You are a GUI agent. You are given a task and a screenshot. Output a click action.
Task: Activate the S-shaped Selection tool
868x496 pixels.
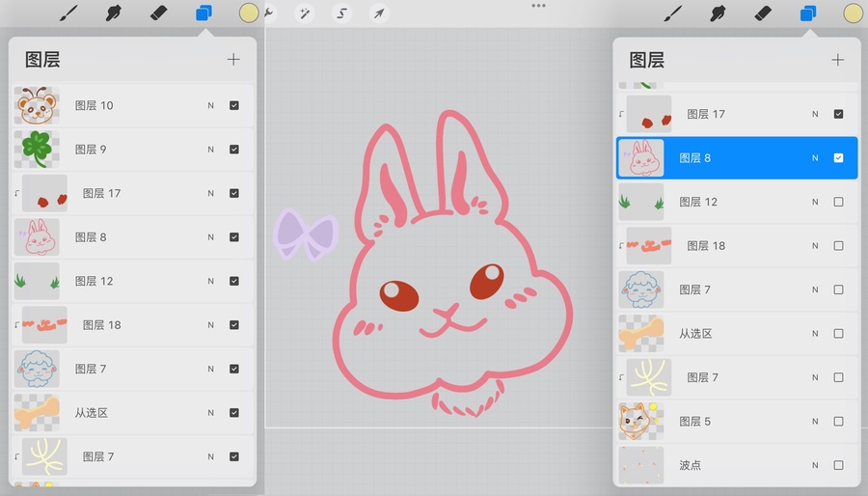(x=341, y=14)
